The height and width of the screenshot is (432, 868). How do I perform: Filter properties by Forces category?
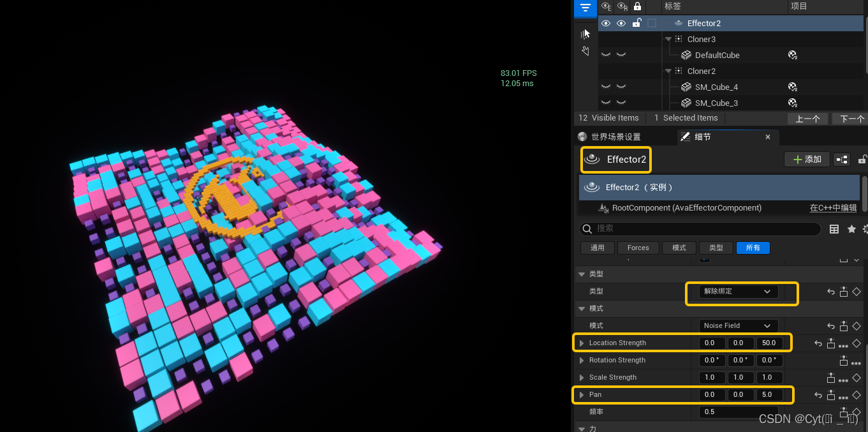pyautogui.click(x=638, y=248)
